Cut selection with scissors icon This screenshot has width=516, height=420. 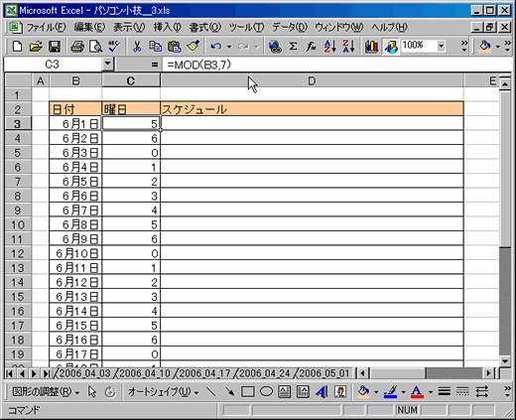(137, 47)
